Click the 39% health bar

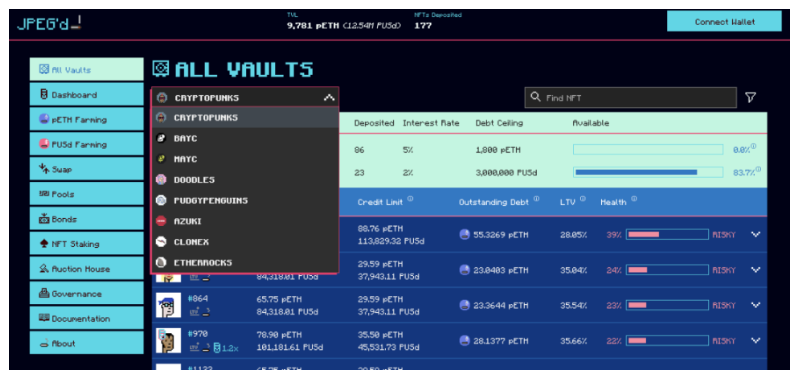click(667, 234)
